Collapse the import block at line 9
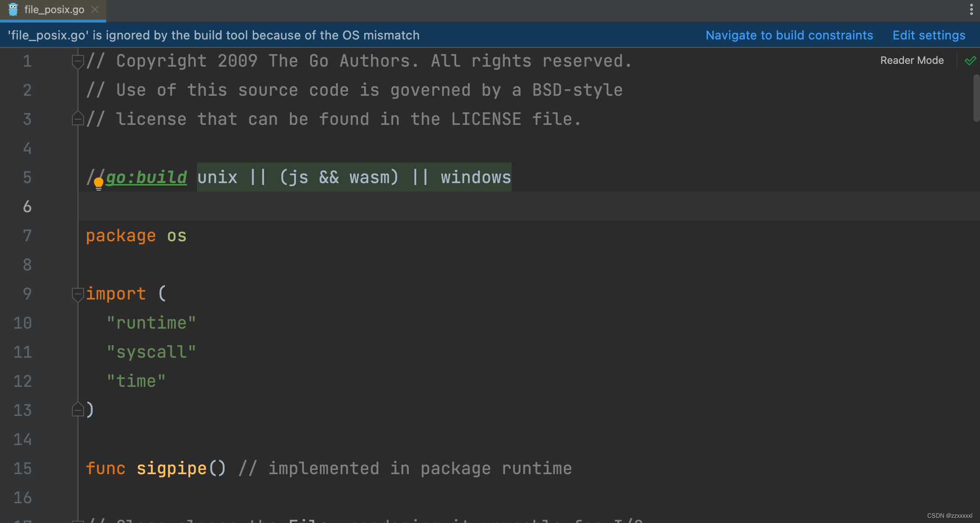Image resolution: width=980 pixels, height=523 pixels. click(78, 294)
